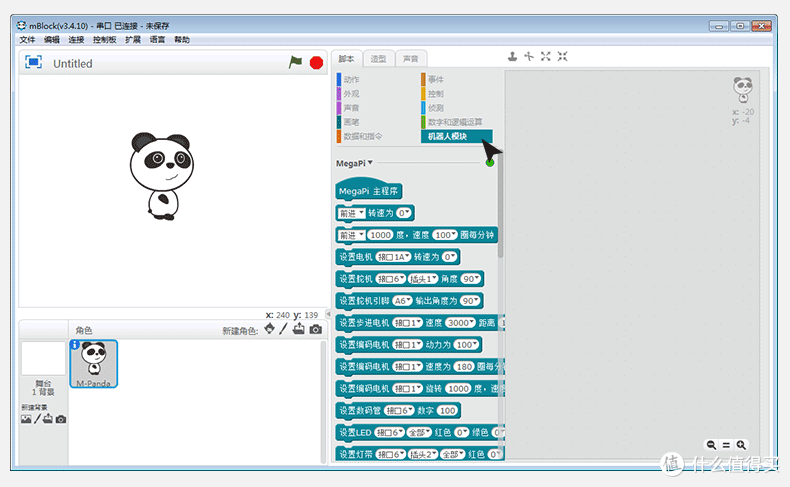The image size is (790, 487).
Task: Paint a new backdrop
Action: [37, 419]
